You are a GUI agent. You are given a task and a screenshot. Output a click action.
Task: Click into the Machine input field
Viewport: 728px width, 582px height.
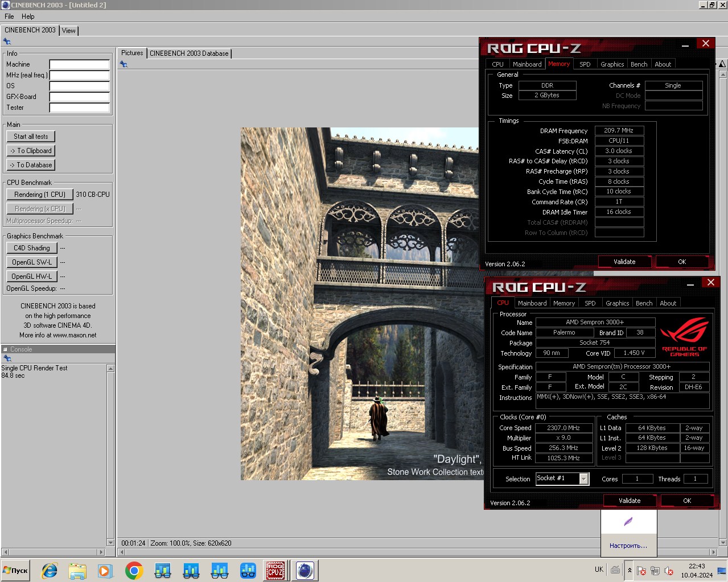80,64
